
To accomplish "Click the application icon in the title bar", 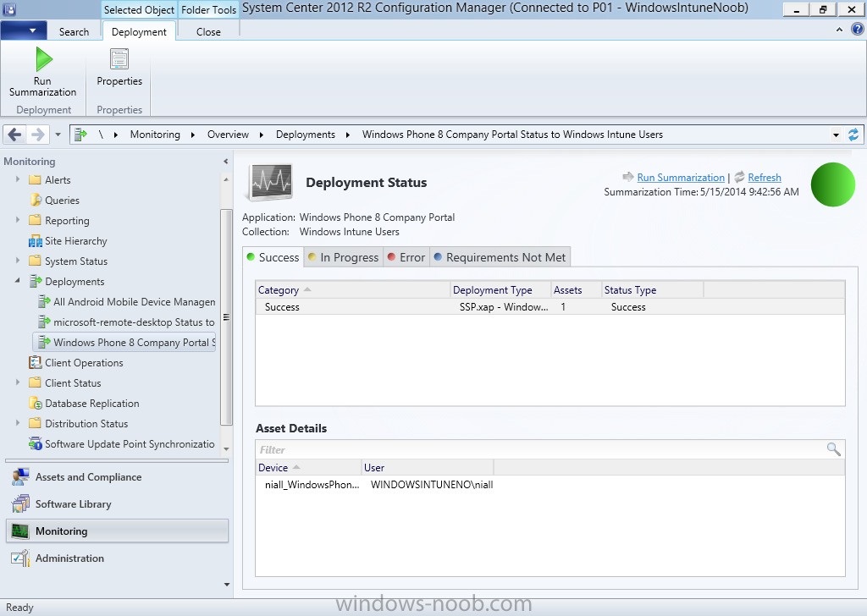I will [9, 9].
